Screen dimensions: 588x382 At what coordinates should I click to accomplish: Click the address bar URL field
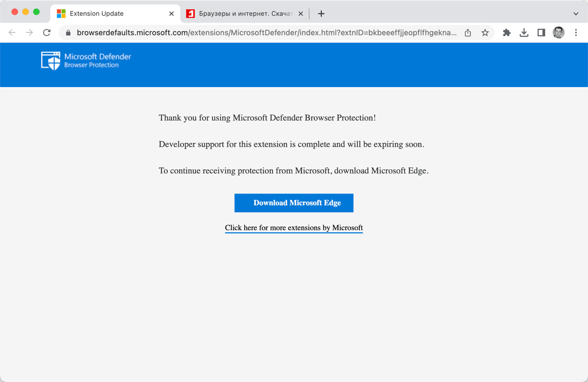click(x=265, y=33)
